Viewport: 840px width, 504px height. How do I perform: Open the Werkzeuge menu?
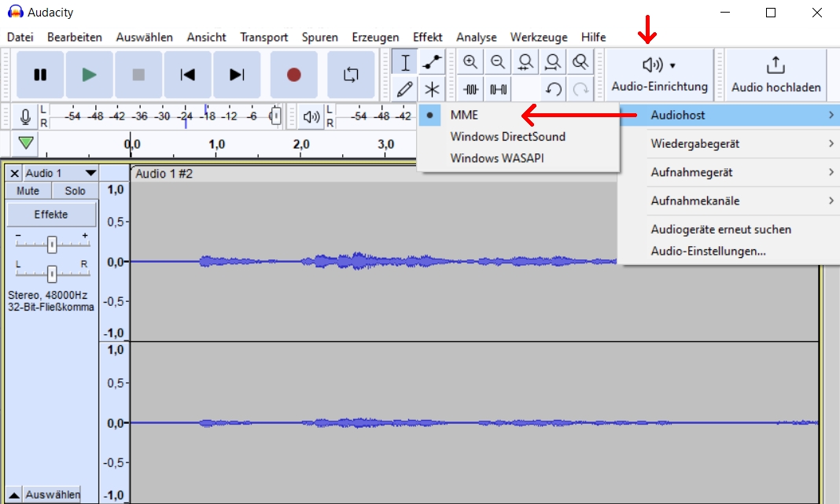pos(539,37)
